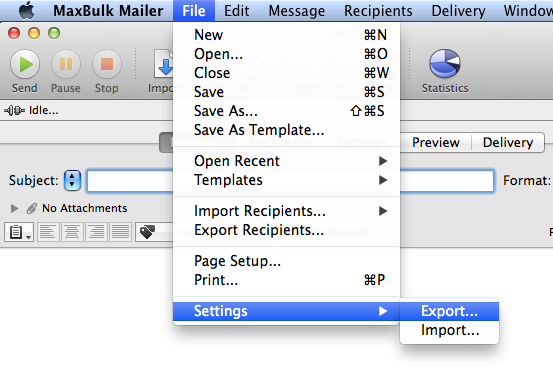This screenshot has width=553, height=377.
Task: Open the Edit menu
Action: pos(237,11)
